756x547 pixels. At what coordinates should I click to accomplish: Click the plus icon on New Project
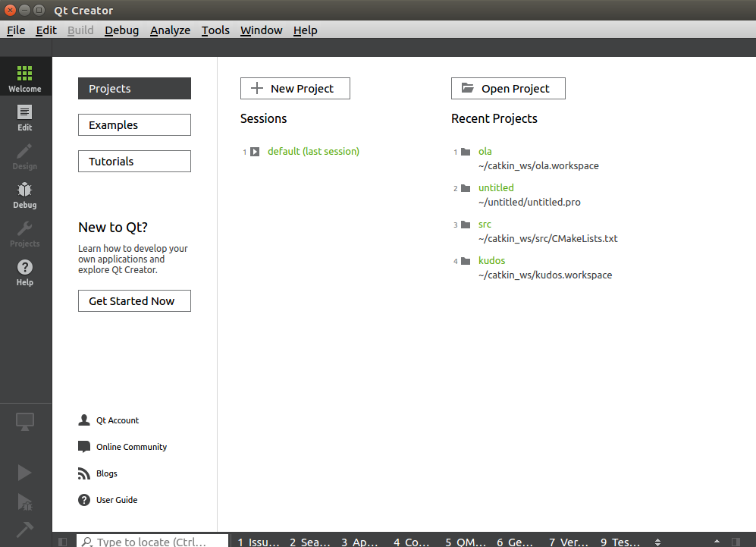coord(257,88)
